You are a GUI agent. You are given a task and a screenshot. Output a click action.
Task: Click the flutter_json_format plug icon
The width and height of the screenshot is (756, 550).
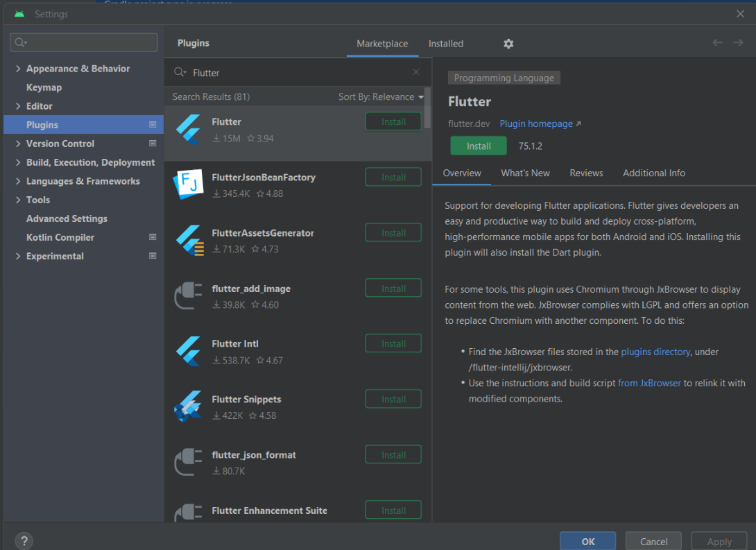point(188,462)
